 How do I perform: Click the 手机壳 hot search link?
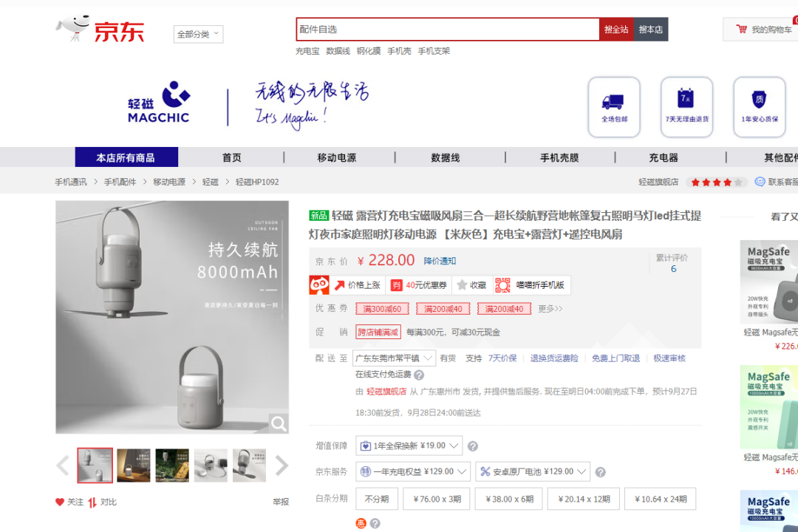pos(399,51)
